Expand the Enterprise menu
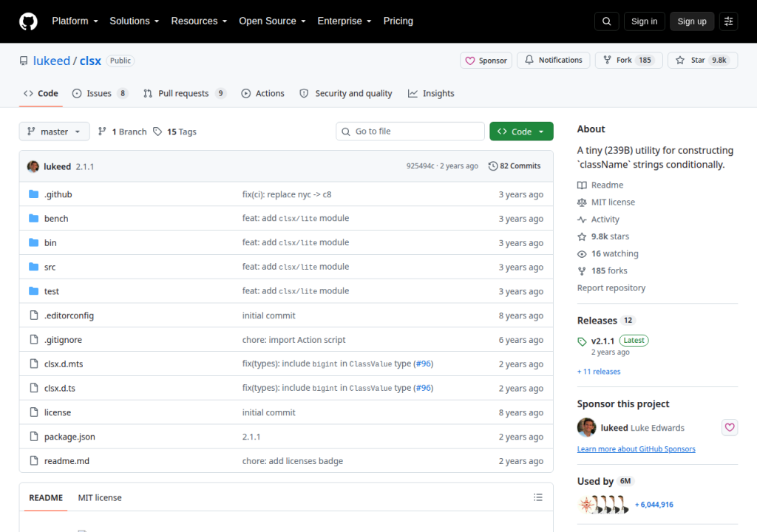 pyautogui.click(x=344, y=21)
